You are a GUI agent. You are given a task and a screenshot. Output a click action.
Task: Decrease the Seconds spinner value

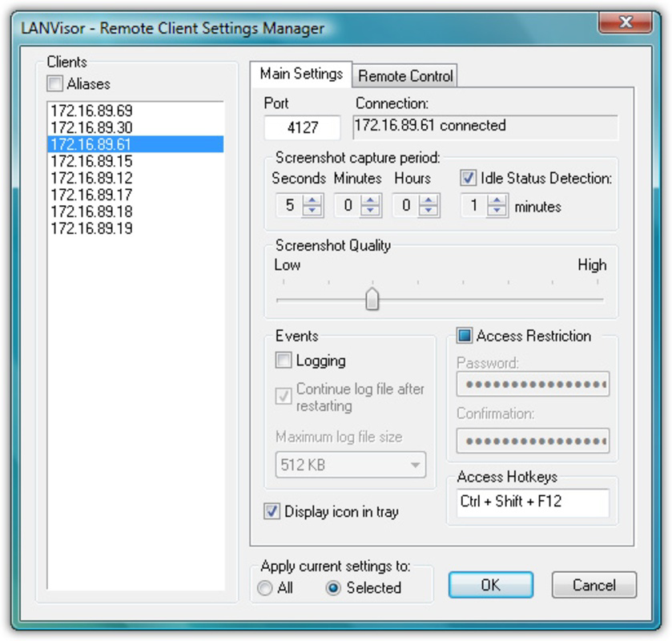[x=312, y=211]
